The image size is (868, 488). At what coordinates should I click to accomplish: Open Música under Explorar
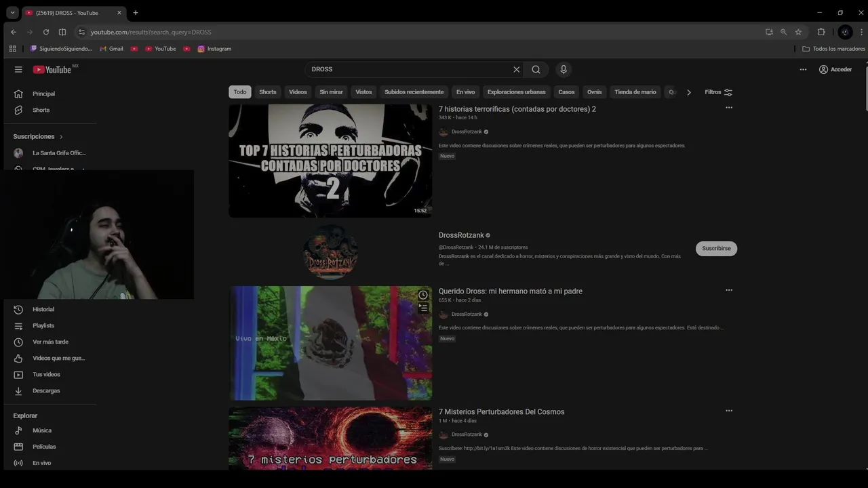coord(42,430)
